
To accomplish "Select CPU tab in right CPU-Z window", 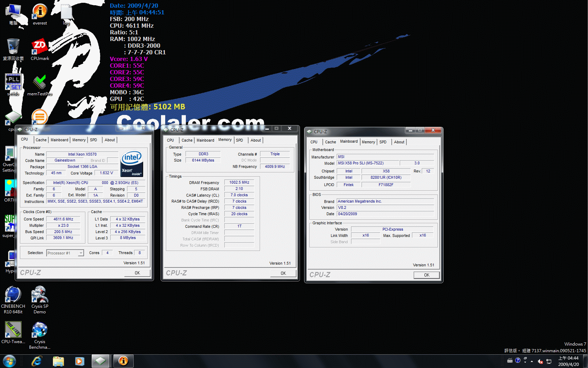I will point(314,142).
